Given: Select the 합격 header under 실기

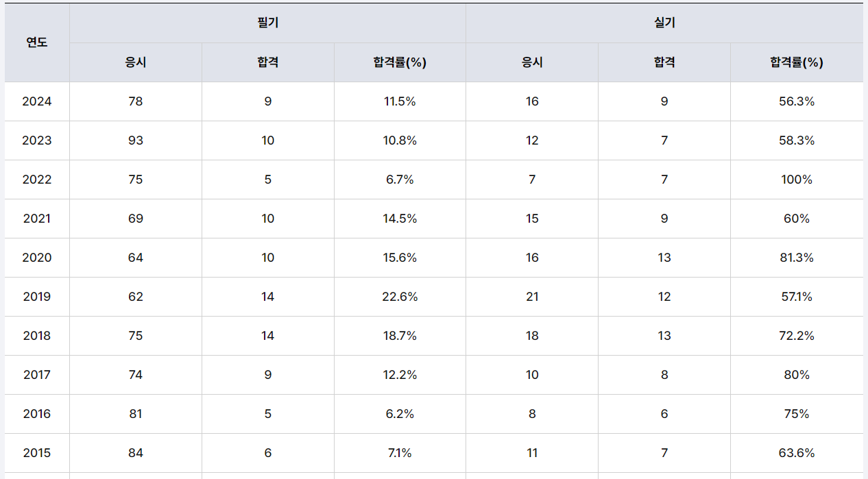Looking at the screenshot, I should coord(664,62).
